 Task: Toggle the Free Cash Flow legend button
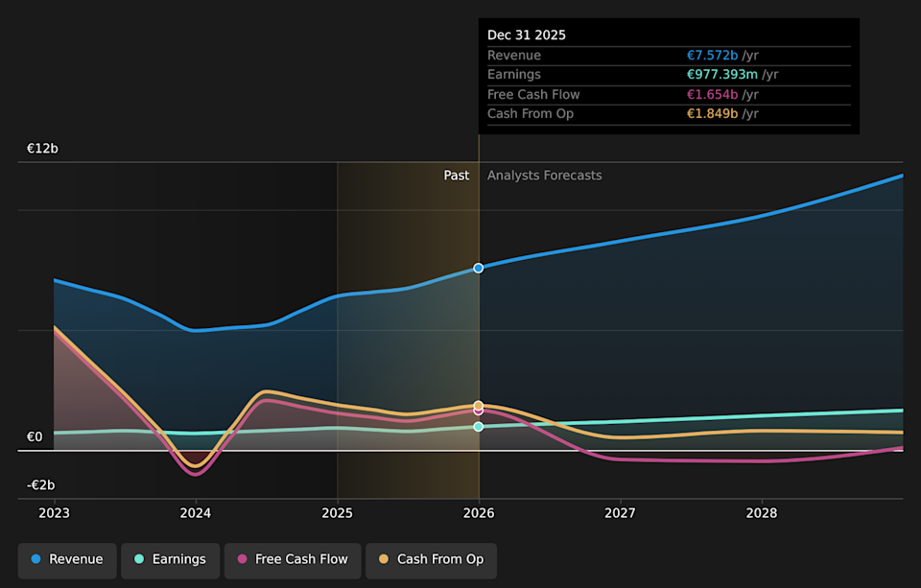293,560
